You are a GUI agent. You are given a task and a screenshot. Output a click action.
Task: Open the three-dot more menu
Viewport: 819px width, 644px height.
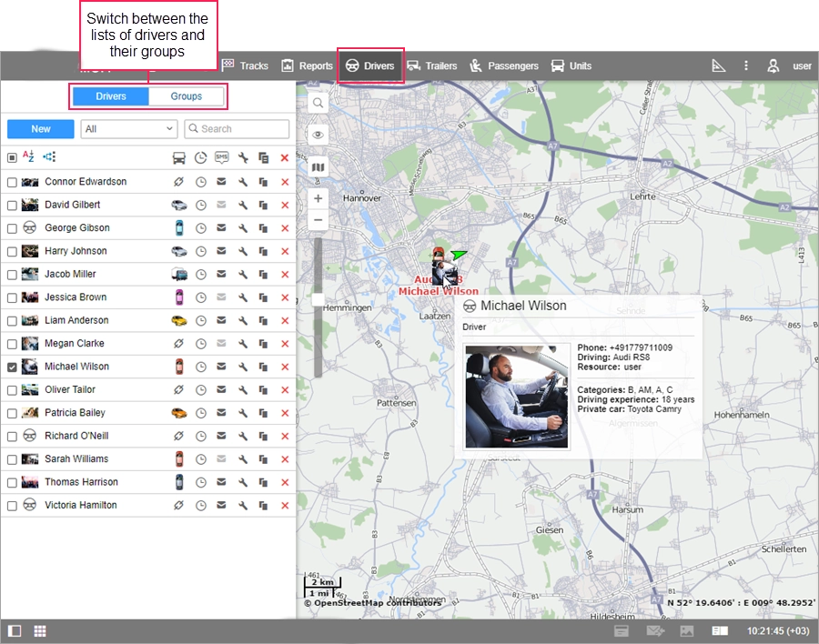(x=746, y=65)
